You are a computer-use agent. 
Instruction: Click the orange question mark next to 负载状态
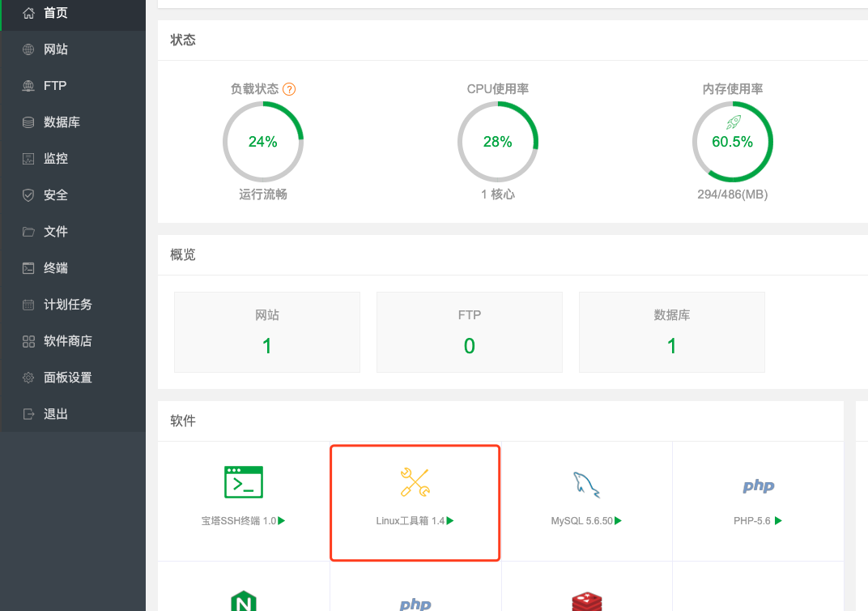pos(289,89)
